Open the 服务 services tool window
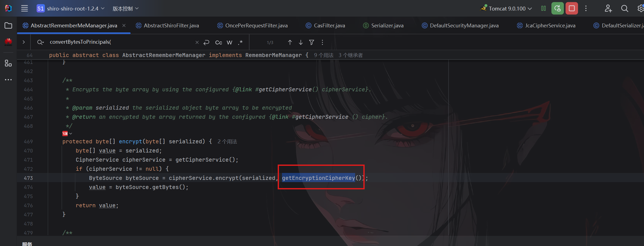 (x=27, y=244)
